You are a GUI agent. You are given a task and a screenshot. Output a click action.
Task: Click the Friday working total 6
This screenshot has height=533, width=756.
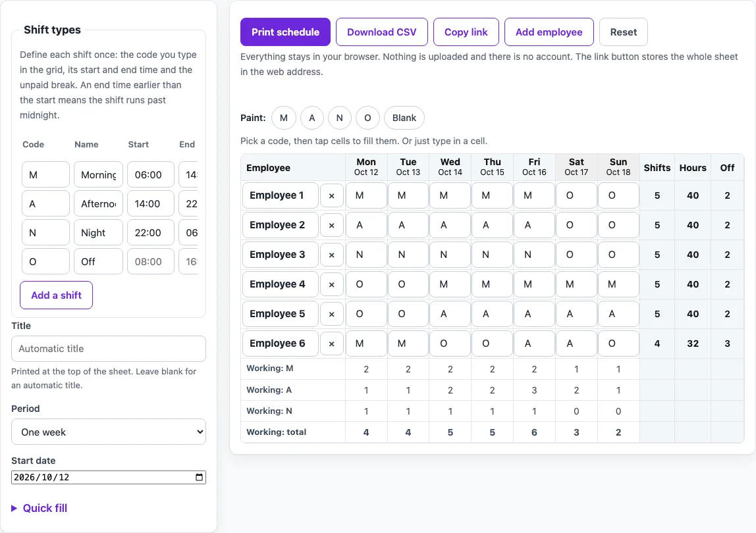pyautogui.click(x=534, y=432)
